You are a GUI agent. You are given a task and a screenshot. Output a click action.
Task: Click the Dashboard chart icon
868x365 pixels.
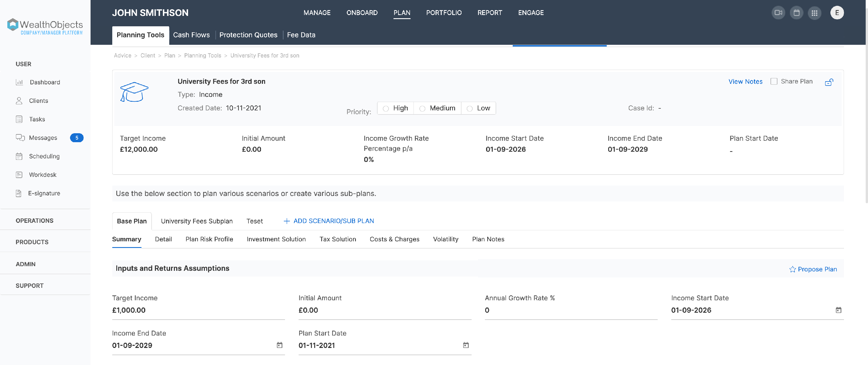click(x=20, y=82)
